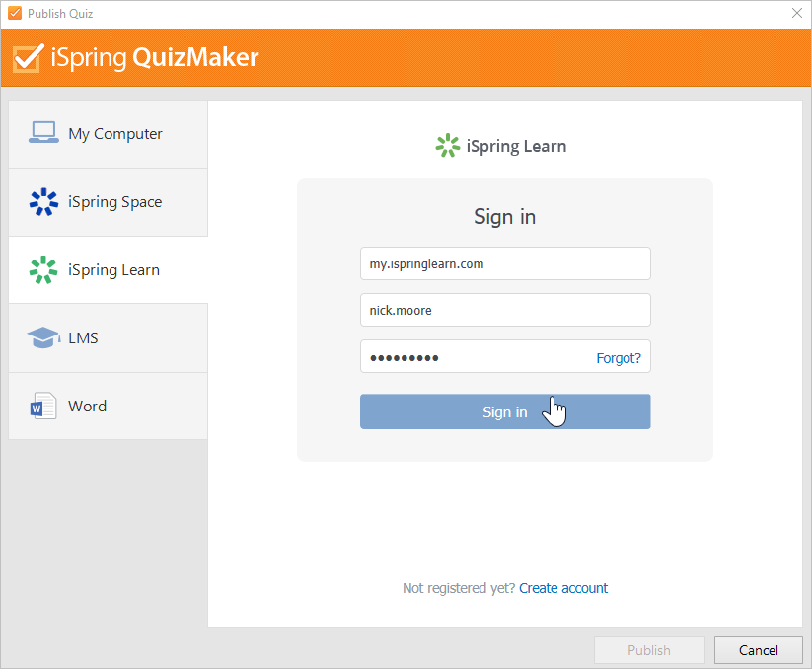Switch to the My Computer tab
Viewport: 812px width, 669px height.
pyautogui.click(x=114, y=134)
